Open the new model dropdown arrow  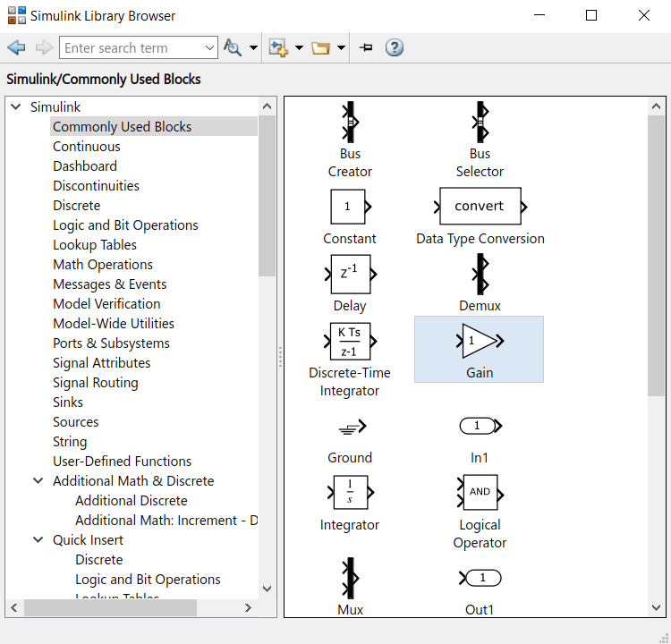[x=299, y=47]
